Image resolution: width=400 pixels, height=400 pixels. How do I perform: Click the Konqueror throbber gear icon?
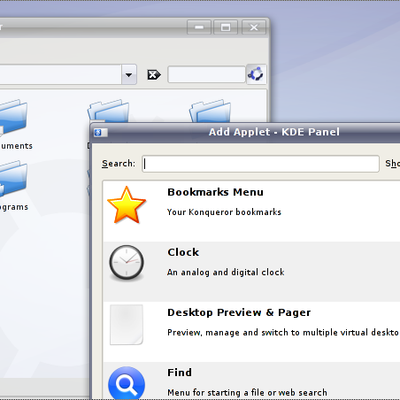[256, 74]
